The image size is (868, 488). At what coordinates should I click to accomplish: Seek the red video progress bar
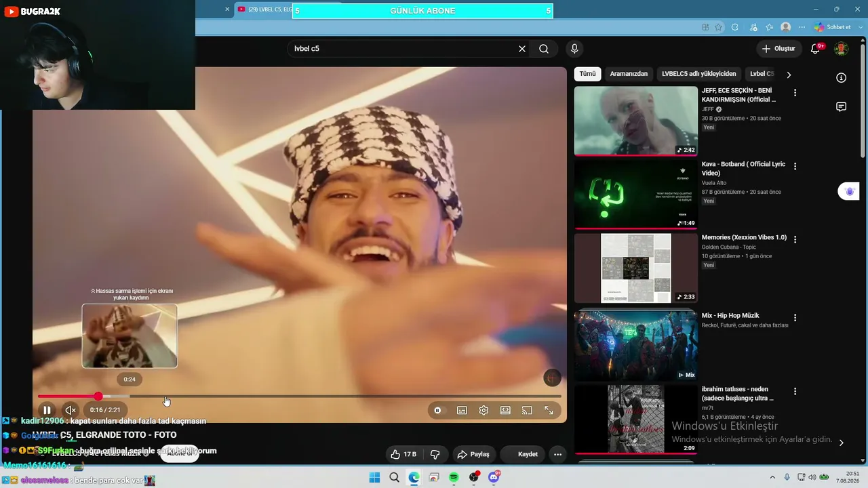[x=299, y=396]
